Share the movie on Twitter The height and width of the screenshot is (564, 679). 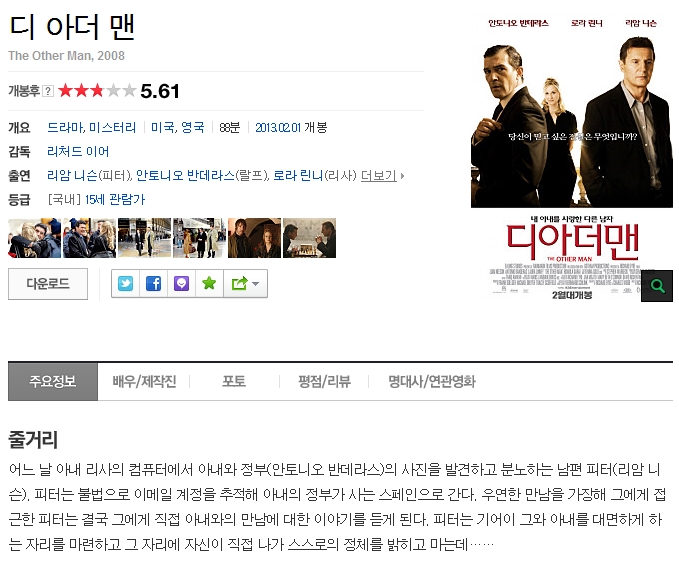pyautogui.click(x=126, y=284)
